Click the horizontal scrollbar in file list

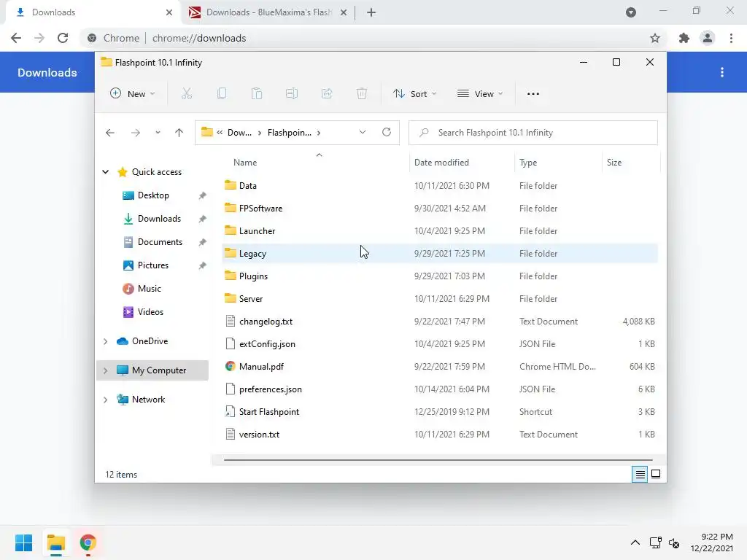438,460
